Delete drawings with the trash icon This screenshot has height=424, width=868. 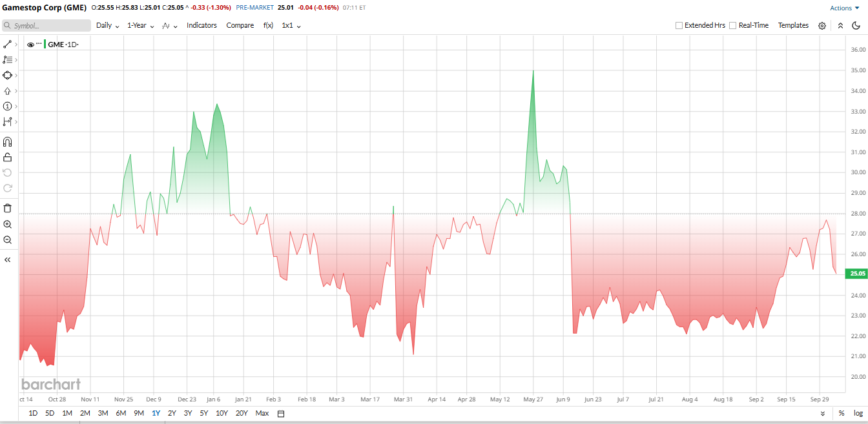coord(8,208)
